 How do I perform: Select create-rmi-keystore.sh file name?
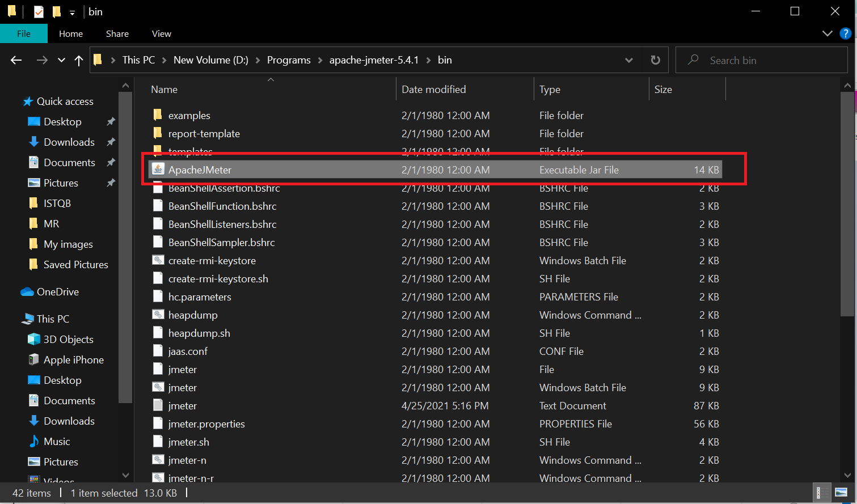pyautogui.click(x=218, y=279)
